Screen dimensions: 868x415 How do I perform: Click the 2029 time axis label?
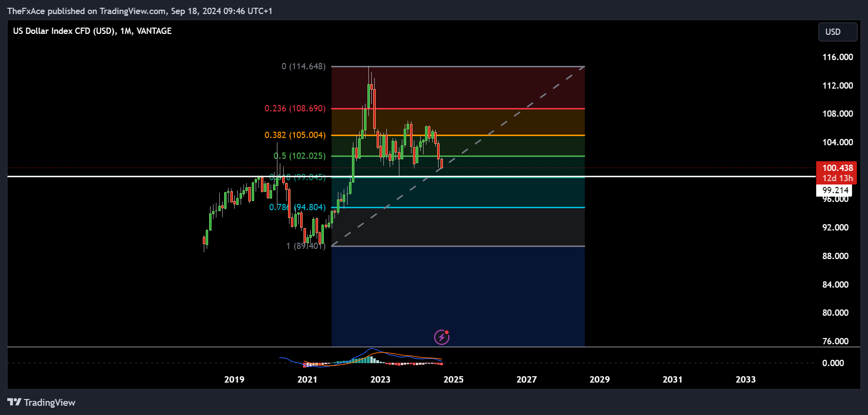(600, 380)
